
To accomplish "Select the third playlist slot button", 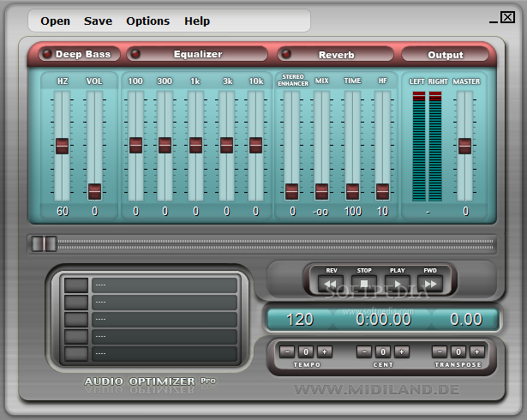I will pos(76,320).
